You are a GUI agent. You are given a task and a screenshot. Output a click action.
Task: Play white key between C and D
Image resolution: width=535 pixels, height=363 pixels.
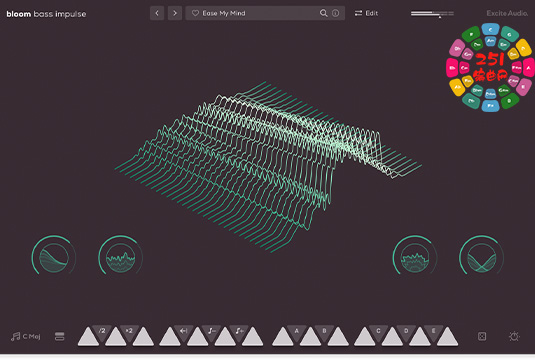pyautogui.click(x=392, y=339)
